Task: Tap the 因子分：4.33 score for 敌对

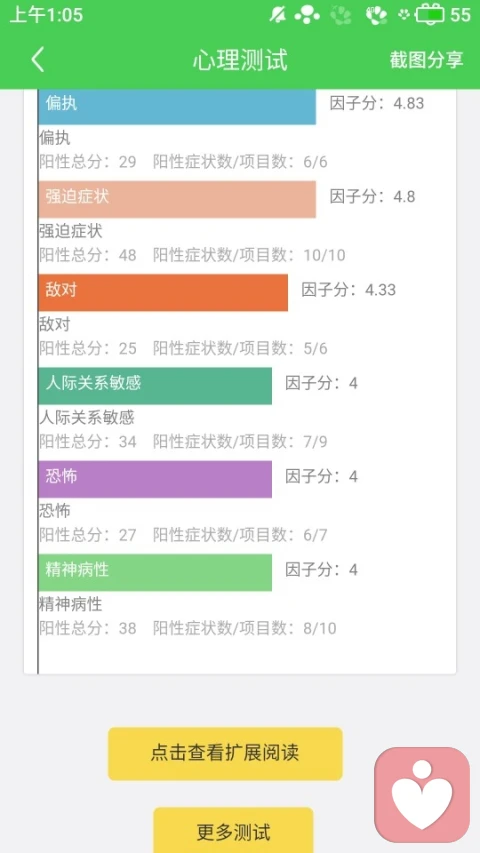Action: tap(349, 290)
